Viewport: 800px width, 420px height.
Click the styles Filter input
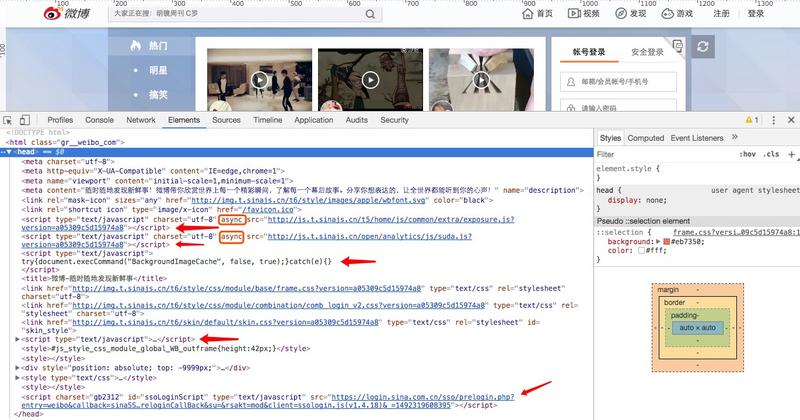point(663,154)
